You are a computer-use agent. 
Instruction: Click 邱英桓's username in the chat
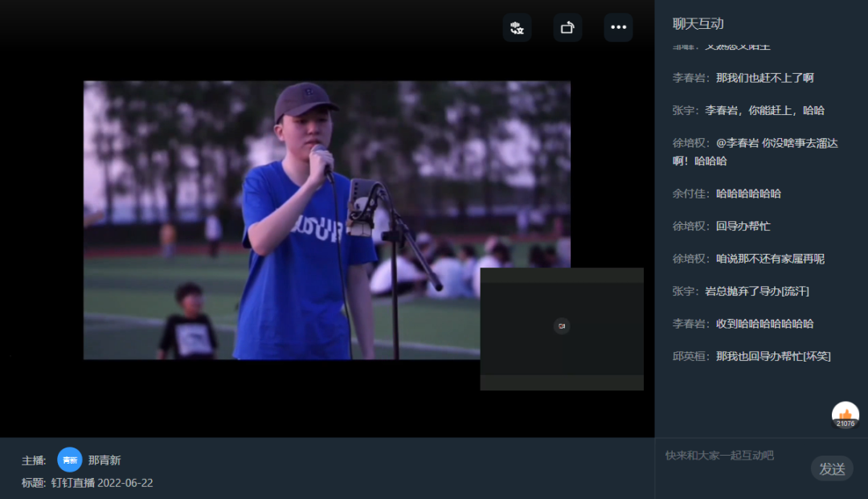pos(690,356)
